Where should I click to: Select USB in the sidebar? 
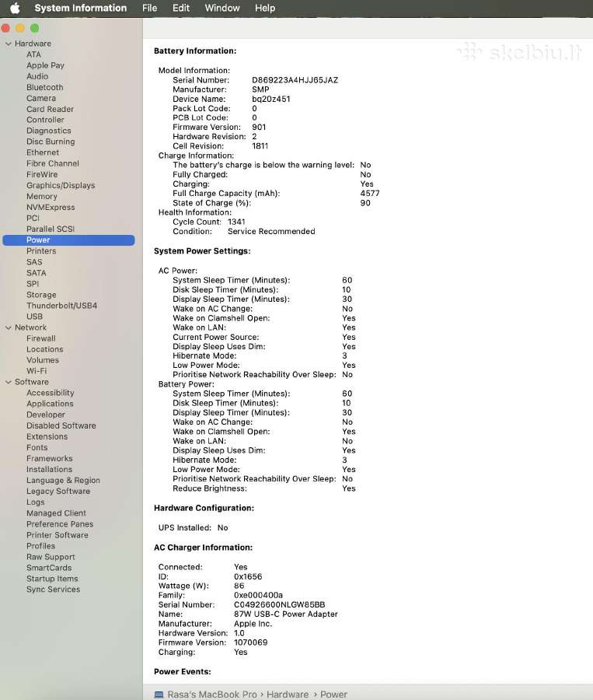coord(34,317)
